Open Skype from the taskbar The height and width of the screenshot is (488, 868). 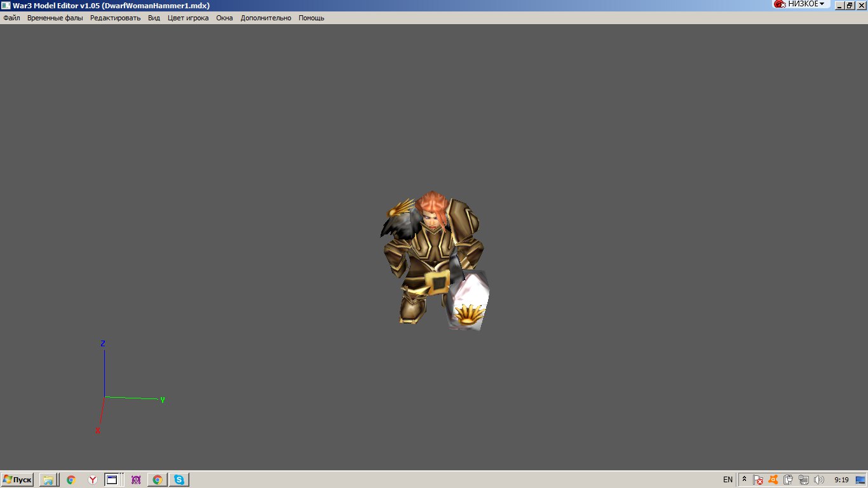(179, 480)
